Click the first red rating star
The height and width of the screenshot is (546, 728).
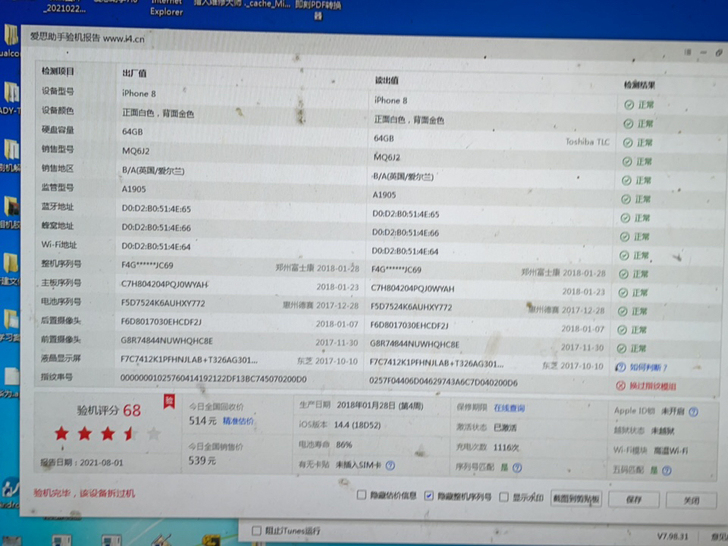(x=62, y=434)
